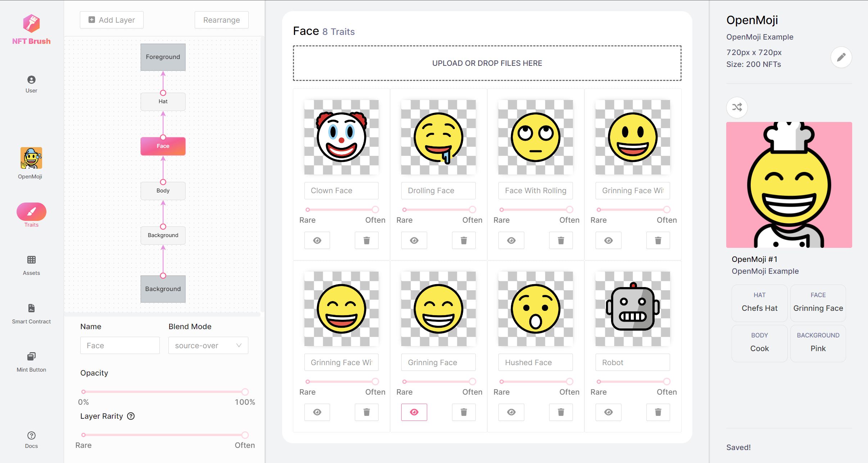
Task: Click the Add Layer button
Action: point(112,20)
